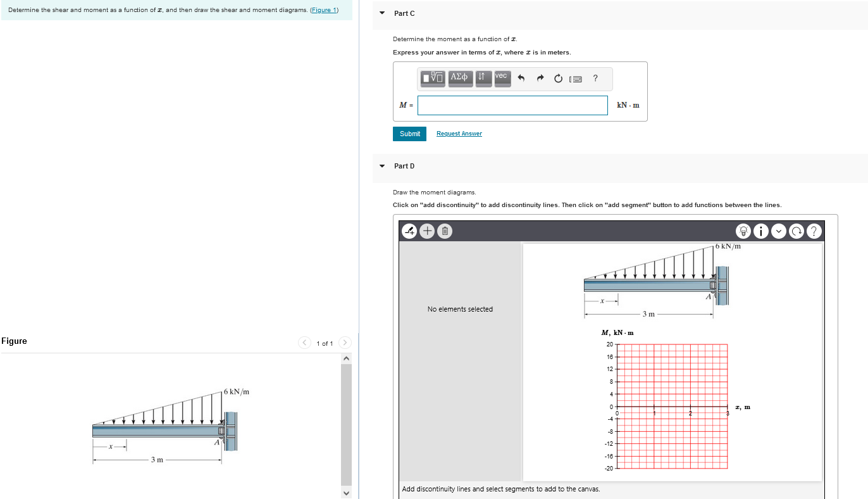Click the figure panel vertical scrollbar track

346,426
